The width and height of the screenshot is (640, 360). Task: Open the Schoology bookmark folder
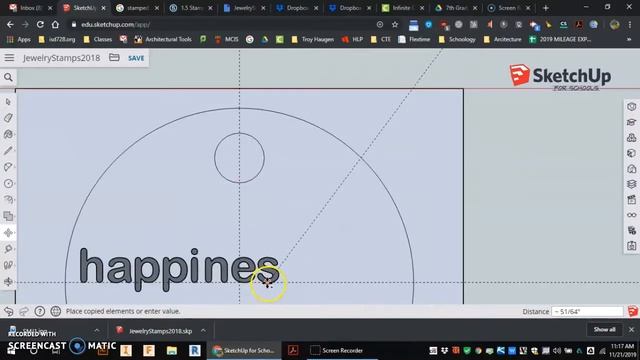click(x=457, y=39)
